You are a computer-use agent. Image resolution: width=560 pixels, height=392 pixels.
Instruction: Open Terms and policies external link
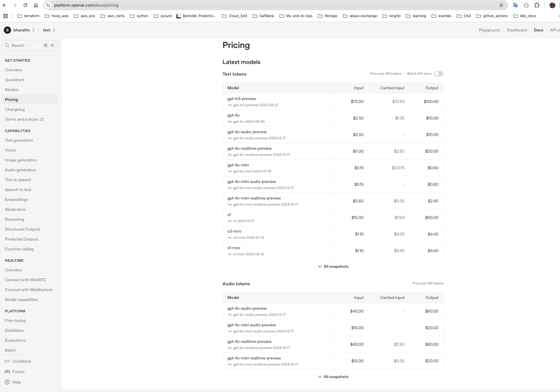(x=24, y=119)
